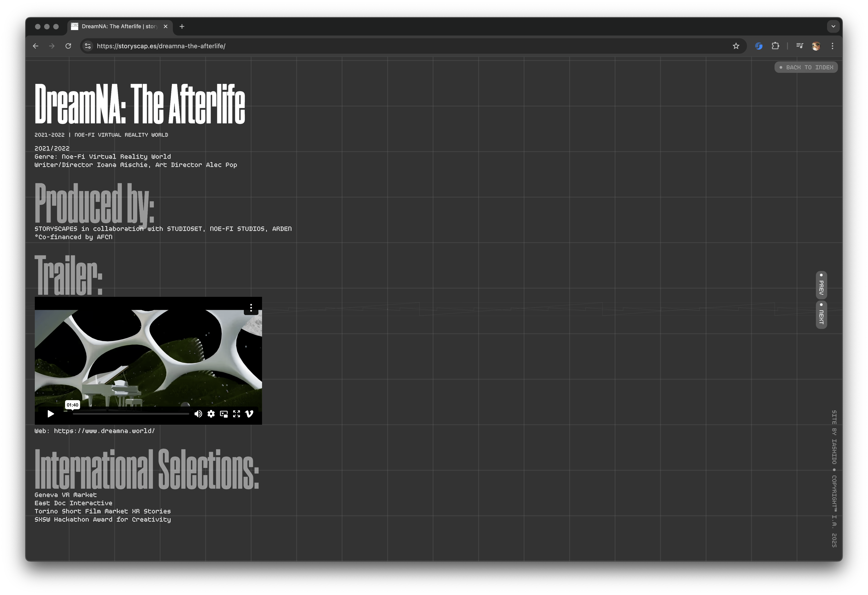This screenshot has height=595, width=868.
Task: Go to Back to Index
Action: tap(806, 67)
